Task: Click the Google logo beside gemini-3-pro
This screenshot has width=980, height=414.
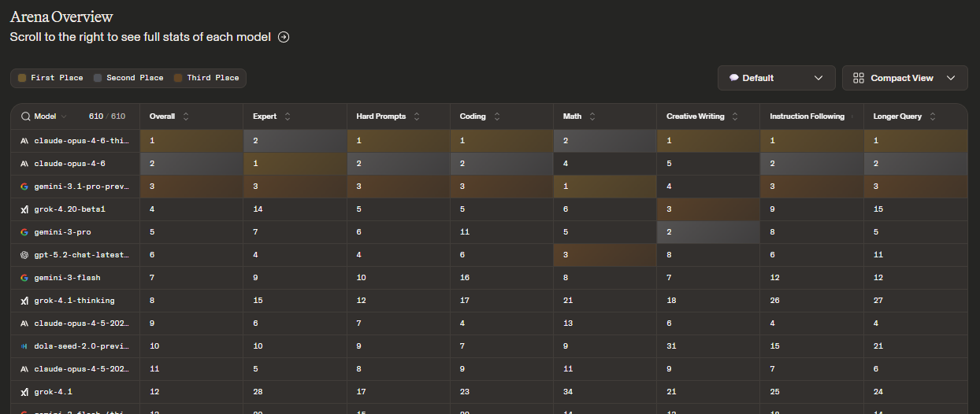Action: tap(24, 232)
